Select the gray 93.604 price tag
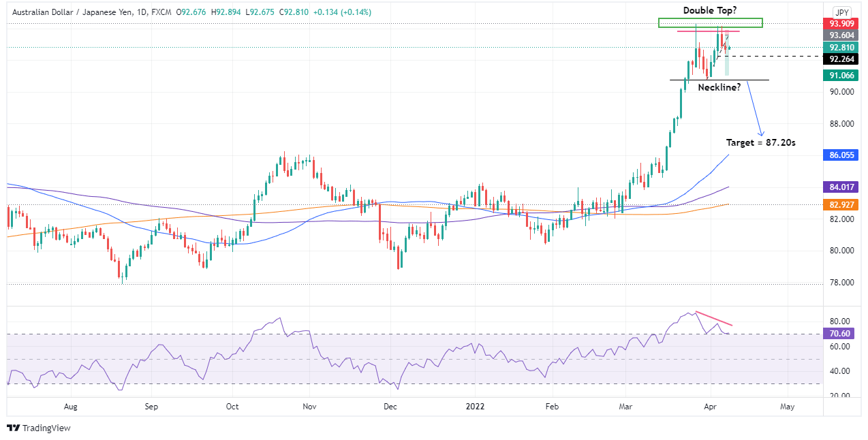 (841, 35)
